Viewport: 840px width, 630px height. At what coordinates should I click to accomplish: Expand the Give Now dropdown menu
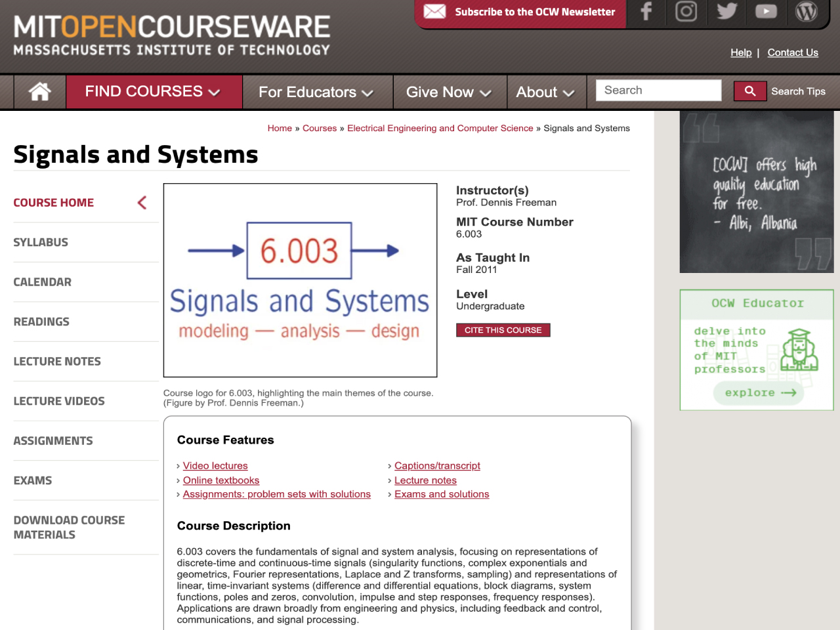coord(449,92)
